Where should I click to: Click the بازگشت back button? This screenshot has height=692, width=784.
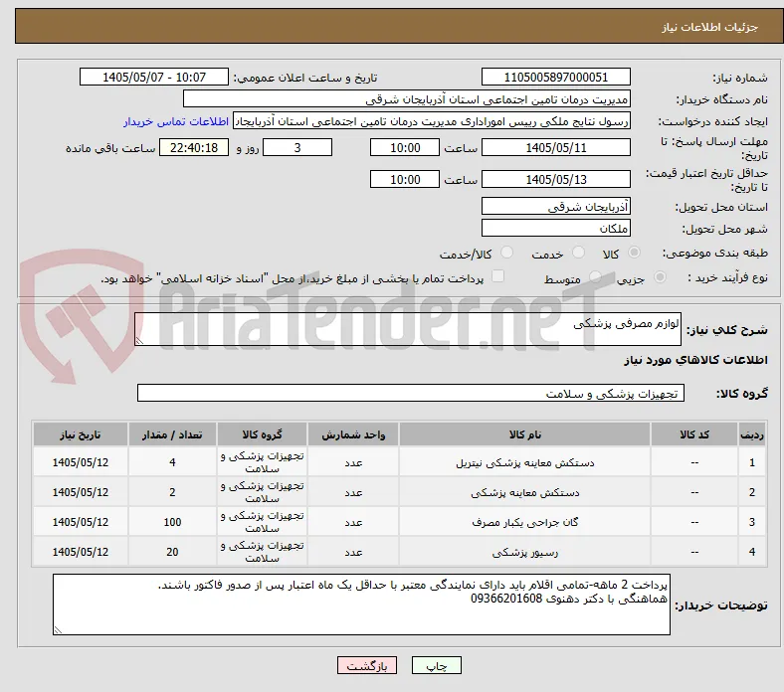click(x=366, y=665)
